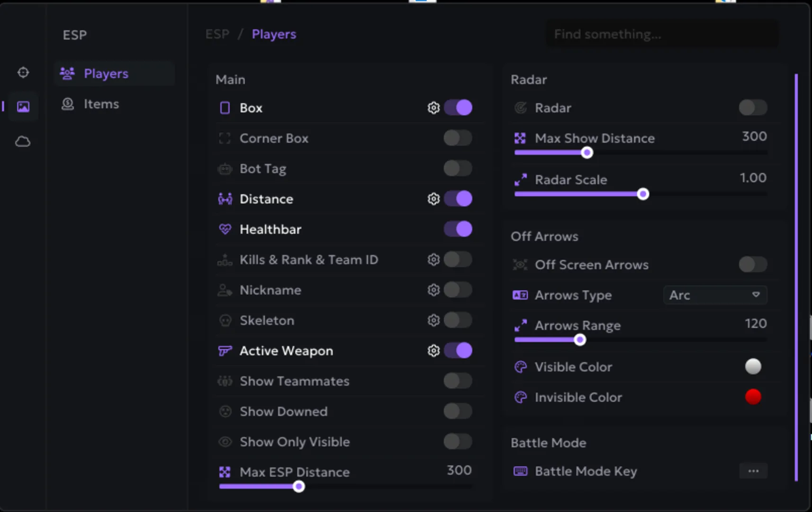Enable Off Screen Arrows switch
This screenshot has width=812, height=512.
pyautogui.click(x=753, y=265)
